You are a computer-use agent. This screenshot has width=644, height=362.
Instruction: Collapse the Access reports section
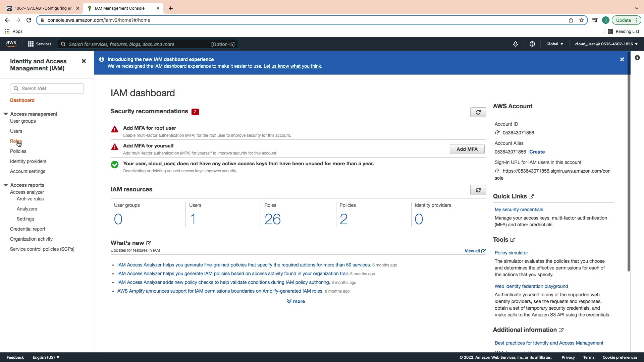[x=6, y=185]
